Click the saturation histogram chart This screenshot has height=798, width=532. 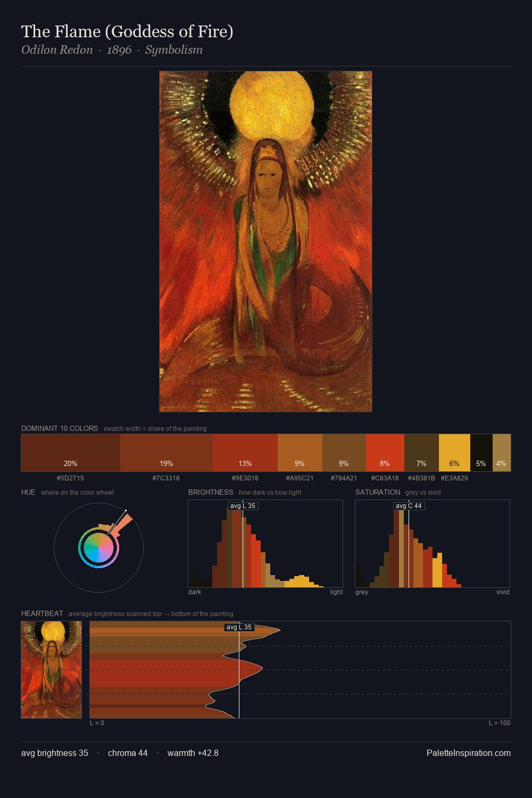click(433, 544)
